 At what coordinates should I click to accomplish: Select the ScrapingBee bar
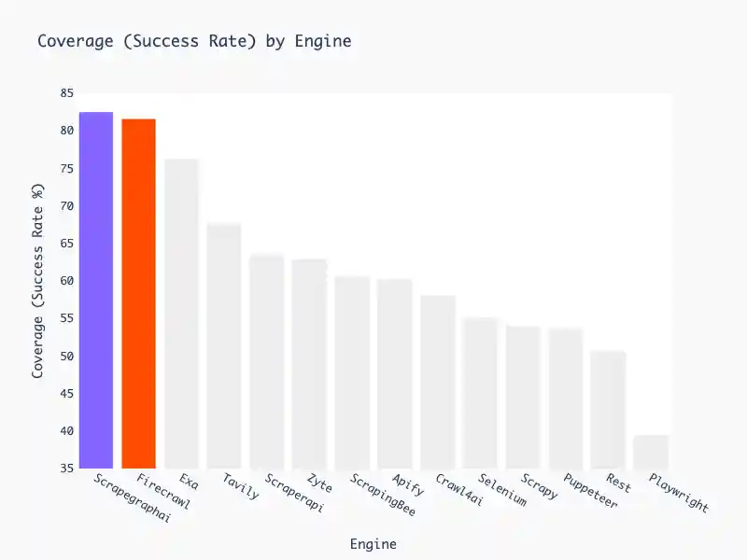click(x=352, y=371)
